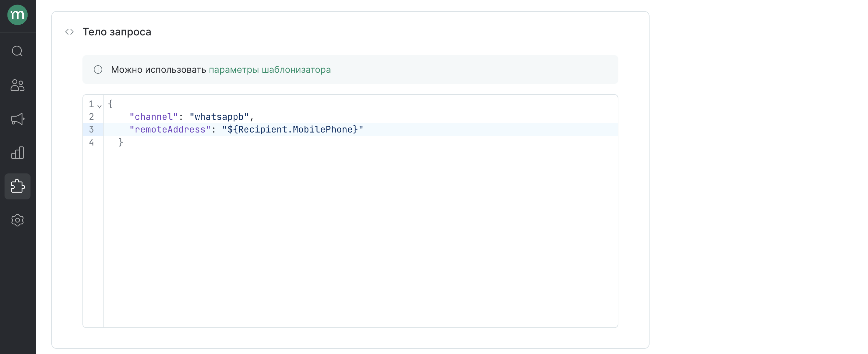The image size is (868, 354).
Task: Click the opening brace on line 1
Action: [x=110, y=104]
